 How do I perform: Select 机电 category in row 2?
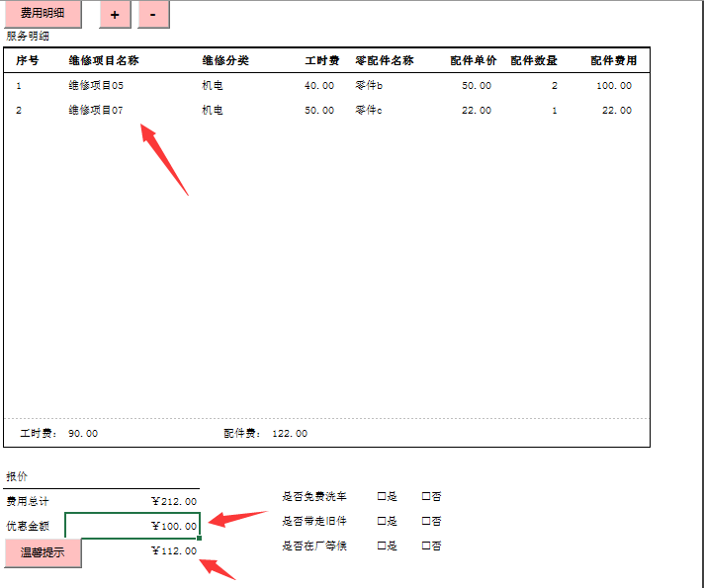point(213,110)
